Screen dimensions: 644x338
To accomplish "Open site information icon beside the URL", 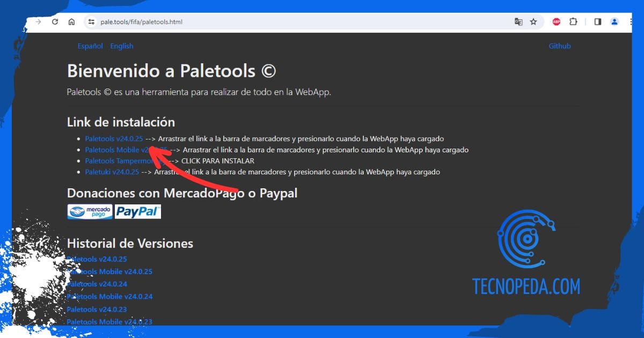I will 91,22.
